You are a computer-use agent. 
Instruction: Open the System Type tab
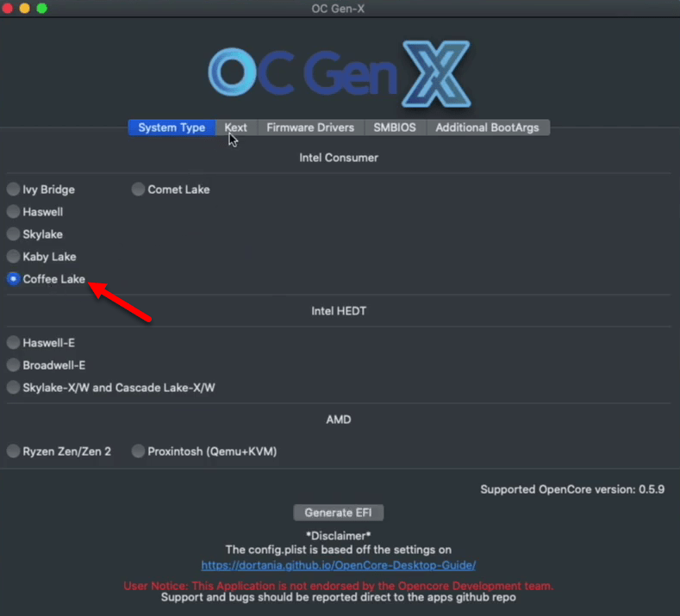172,128
